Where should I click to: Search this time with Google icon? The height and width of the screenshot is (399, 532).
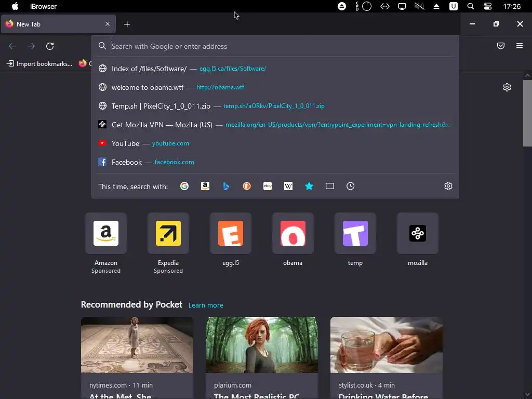pos(184,186)
